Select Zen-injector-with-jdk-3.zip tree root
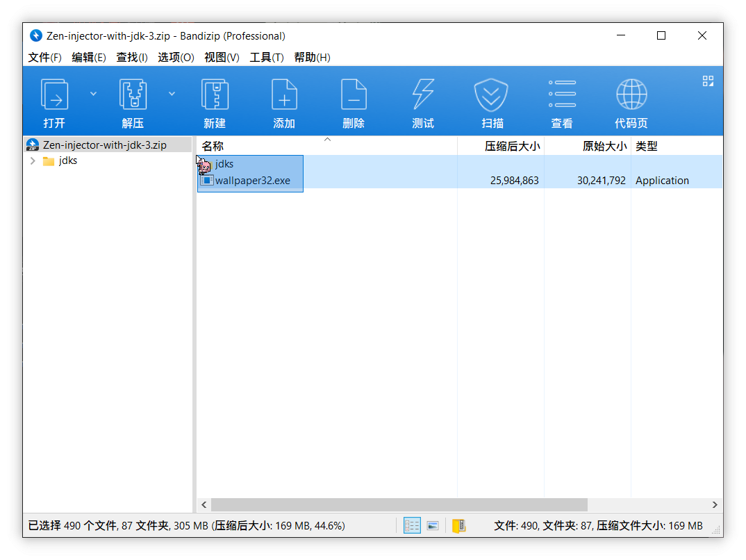The width and height of the screenshot is (746, 560). (105, 145)
